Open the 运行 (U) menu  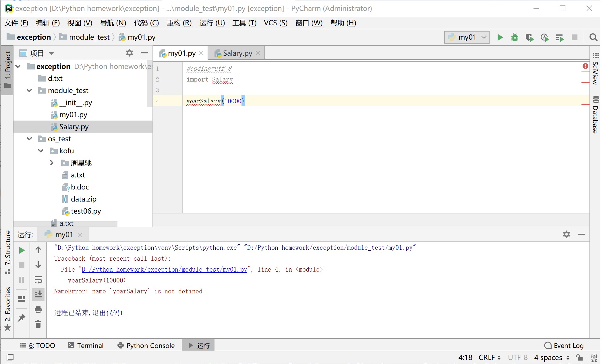(x=212, y=23)
